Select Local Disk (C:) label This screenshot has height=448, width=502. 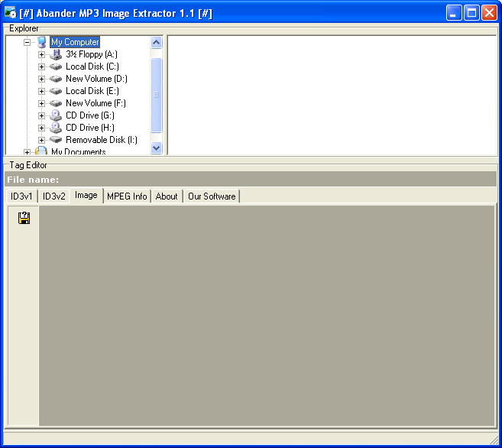click(x=92, y=67)
